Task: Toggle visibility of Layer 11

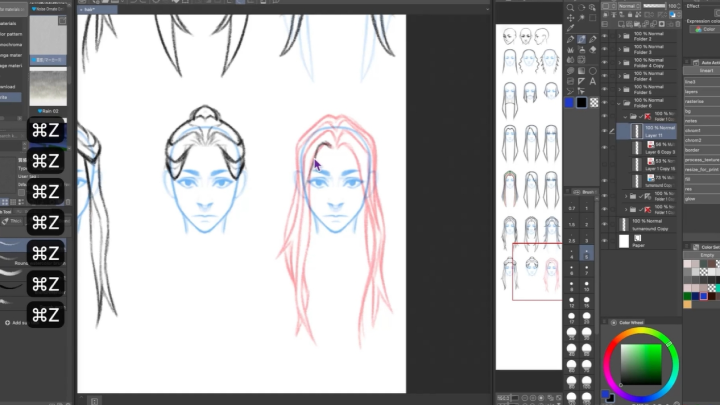Action: pyautogui.click(x=604, y=131)
